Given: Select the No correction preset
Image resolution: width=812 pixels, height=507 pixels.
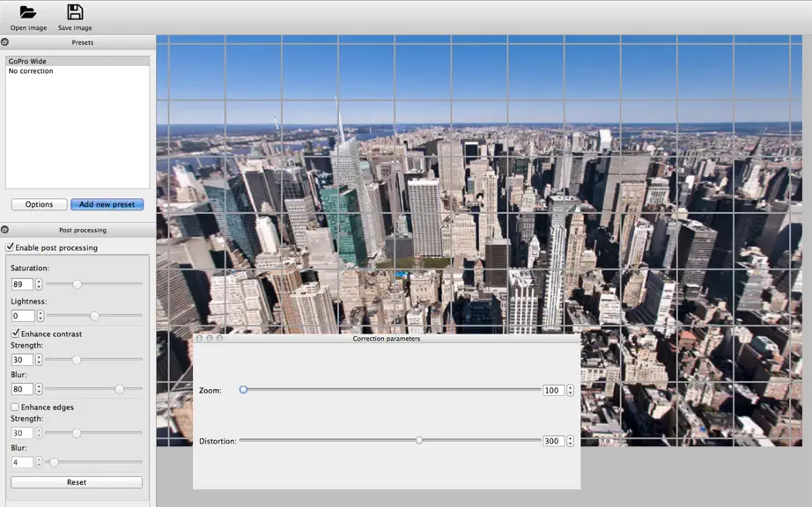Looking at the screenshot, I should [78, 71].
